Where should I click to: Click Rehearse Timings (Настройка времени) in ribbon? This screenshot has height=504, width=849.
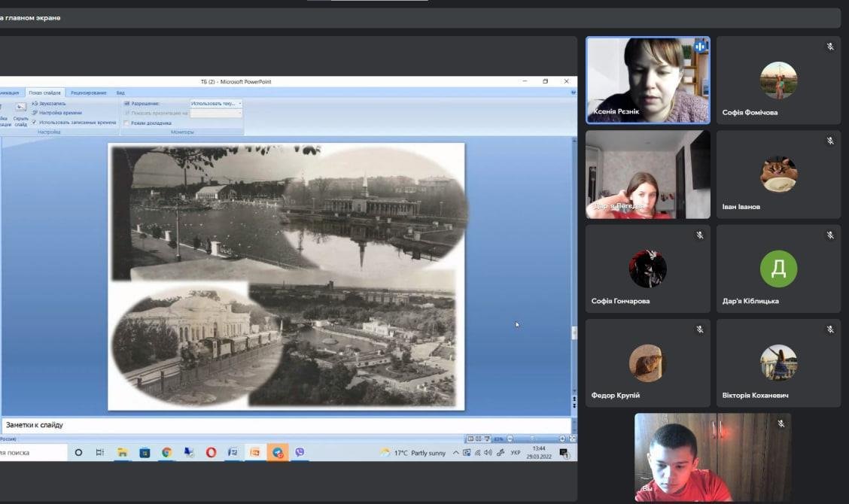click(57, 113)
